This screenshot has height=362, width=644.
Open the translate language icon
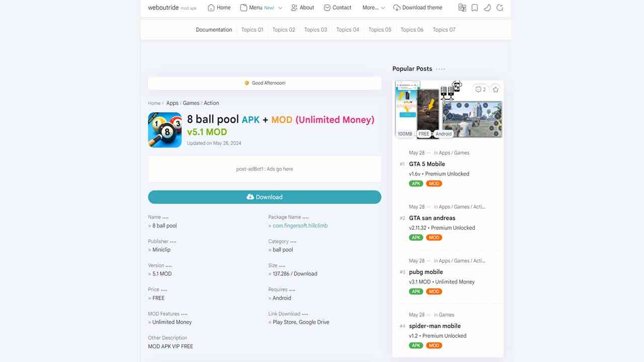(x=462, y=8)
